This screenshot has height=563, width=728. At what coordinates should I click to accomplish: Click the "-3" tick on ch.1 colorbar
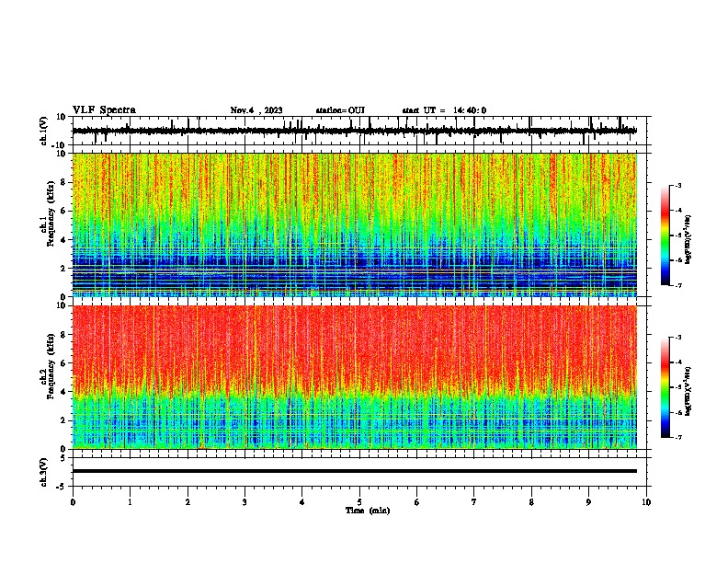(678, 185)
